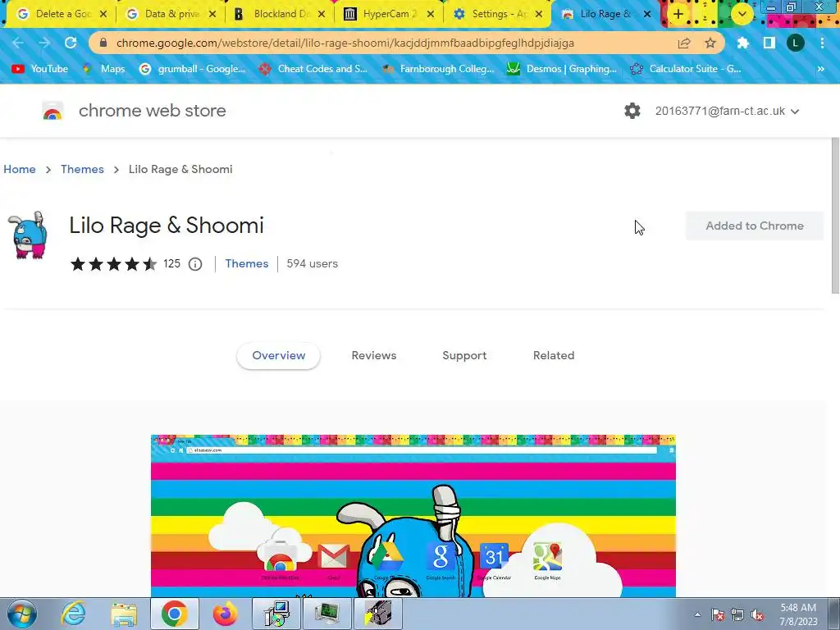Viewport: 840px width, 630px height.
Task: Click theme preview screenshot image
Action: [413, 517]
